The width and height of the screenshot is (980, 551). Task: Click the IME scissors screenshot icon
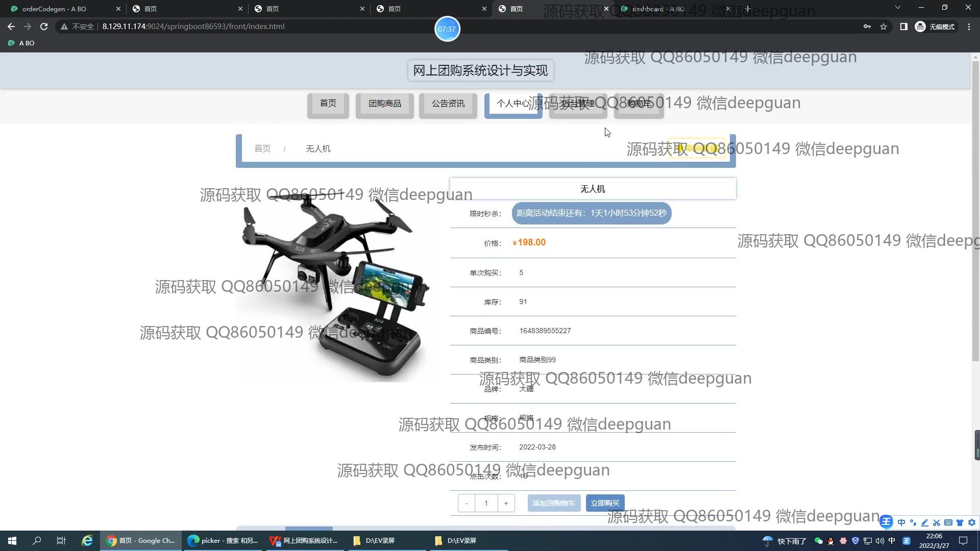point(936,522)
